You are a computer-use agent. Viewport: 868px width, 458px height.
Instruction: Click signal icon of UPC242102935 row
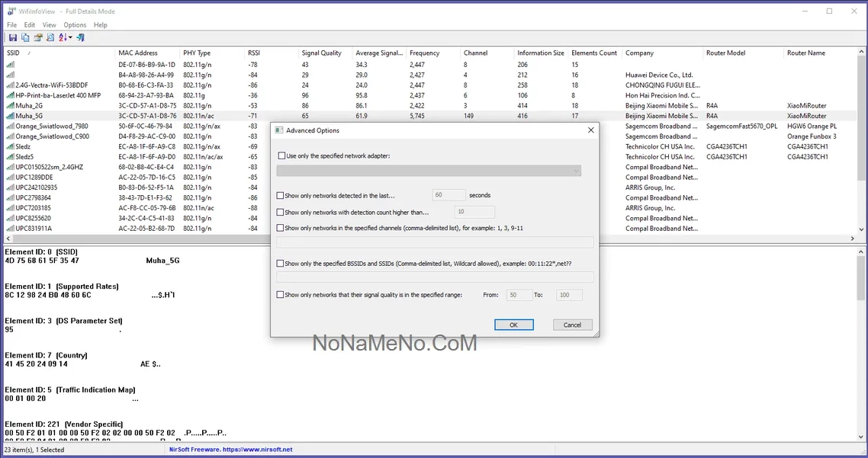(x=11, y=187)
